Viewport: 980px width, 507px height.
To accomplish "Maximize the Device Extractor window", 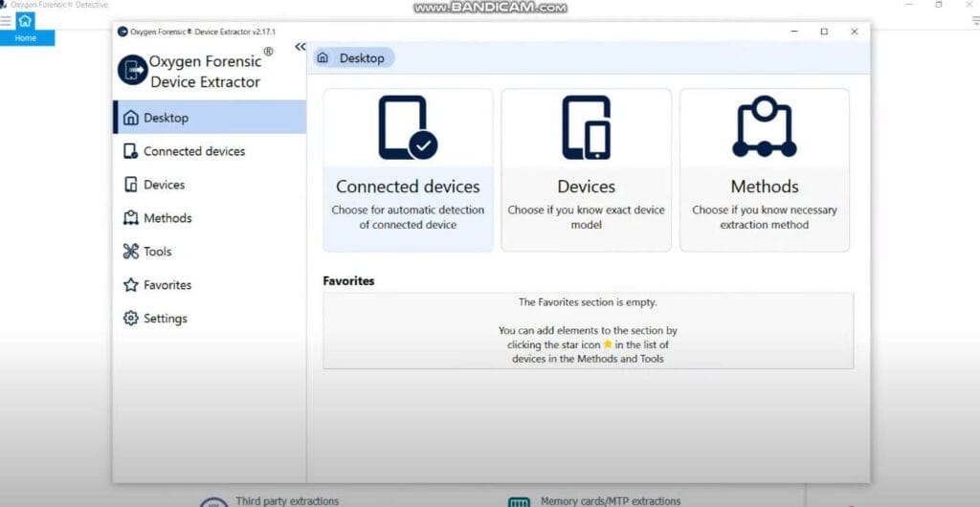I will 824,32.
